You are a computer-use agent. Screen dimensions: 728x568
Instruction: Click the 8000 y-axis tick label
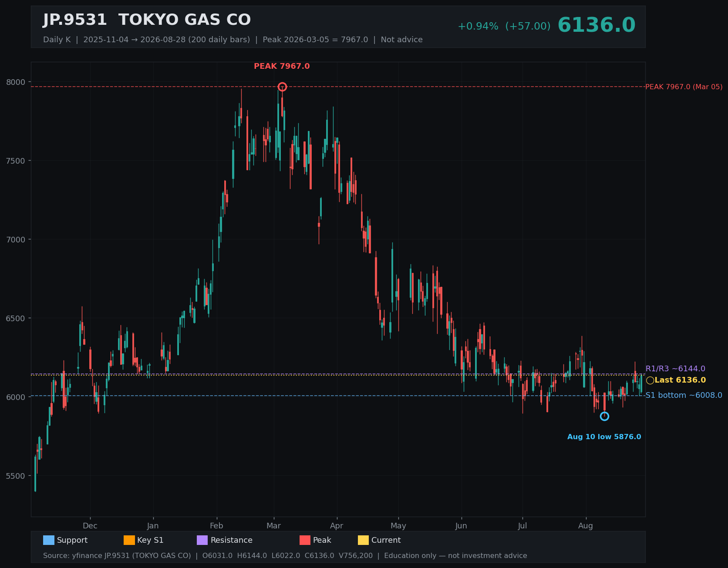16,82
